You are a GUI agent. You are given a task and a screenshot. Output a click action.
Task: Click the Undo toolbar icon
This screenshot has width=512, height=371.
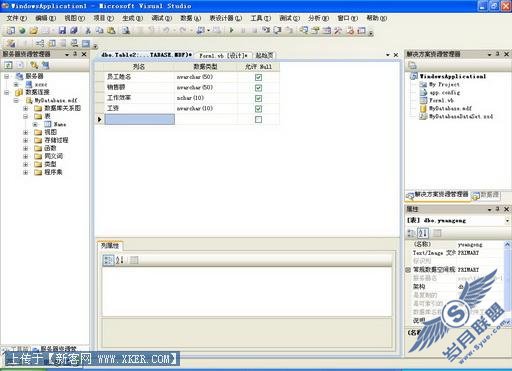click(166, 31)
